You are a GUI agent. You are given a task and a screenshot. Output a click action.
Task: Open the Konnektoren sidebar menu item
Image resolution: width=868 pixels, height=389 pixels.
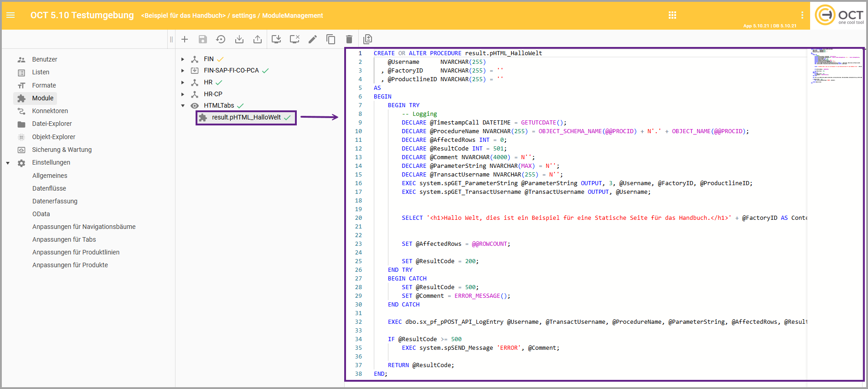[50, 111]
